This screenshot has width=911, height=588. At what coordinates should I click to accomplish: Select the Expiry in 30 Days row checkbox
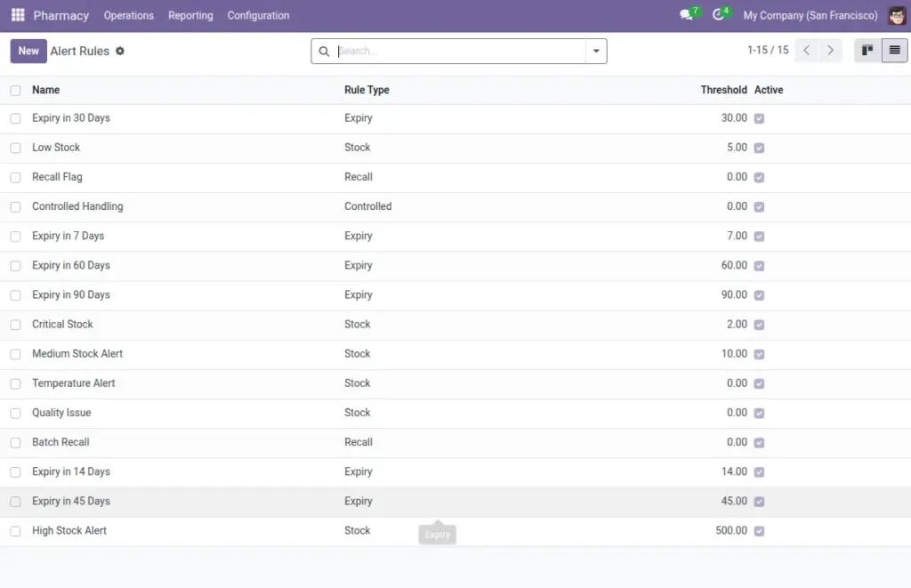pos(16,118)
